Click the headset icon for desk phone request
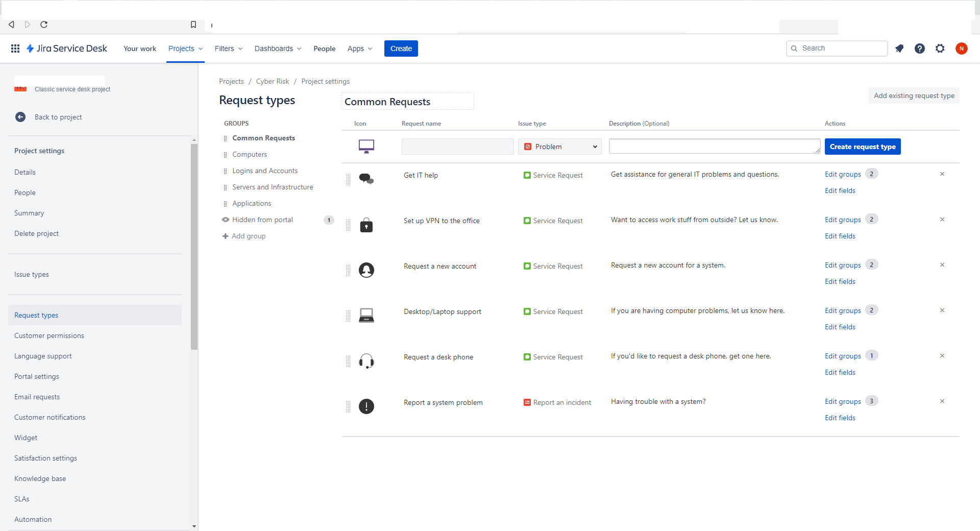This screenshot has width=980, height=531. click(366, 361)
